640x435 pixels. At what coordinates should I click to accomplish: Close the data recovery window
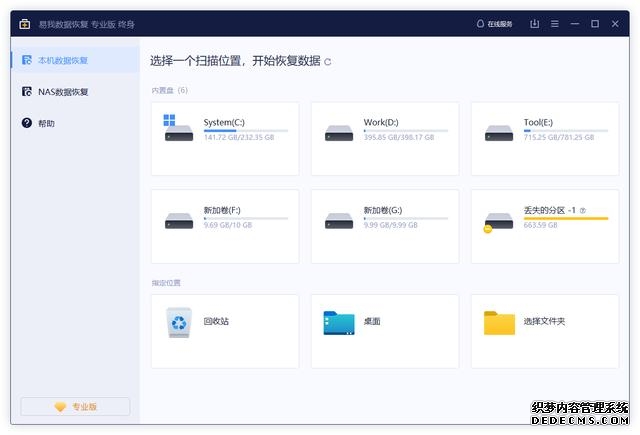615,24
